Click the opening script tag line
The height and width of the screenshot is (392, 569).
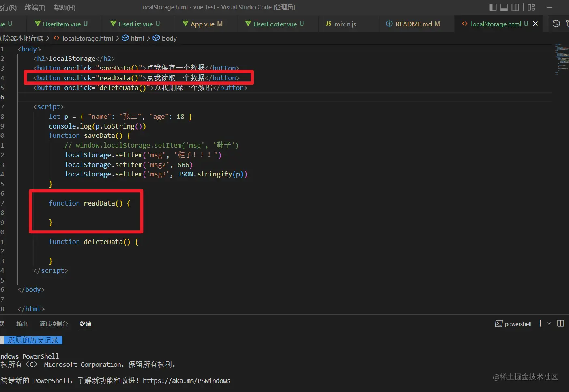point(49,107)
